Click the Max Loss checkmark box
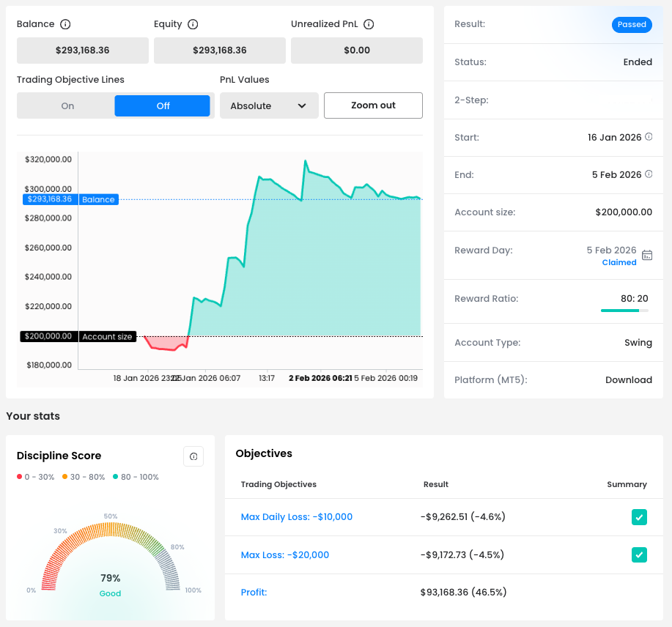 pyautogui.click(x=639, y=555)
